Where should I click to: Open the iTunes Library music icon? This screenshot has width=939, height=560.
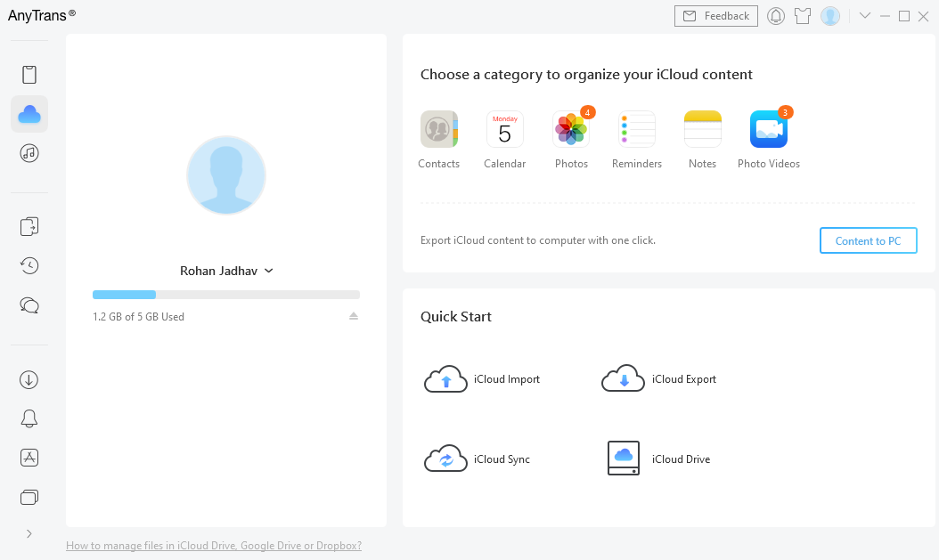click(29, 153)
